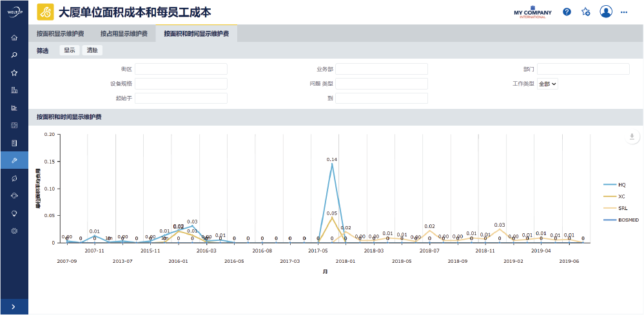Open Favorites star in left sidebar
644x315 pixels.
pyautogui.click(x=14, y=73)
